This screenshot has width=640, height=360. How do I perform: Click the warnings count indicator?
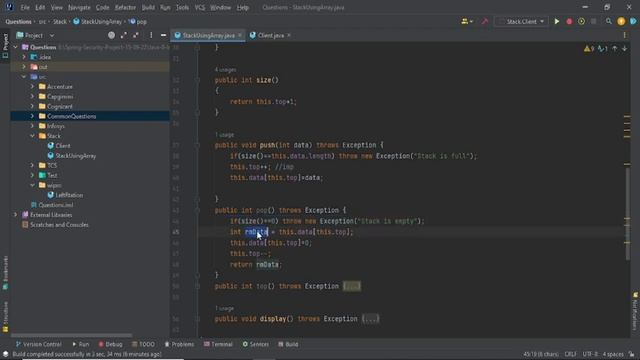point(589,49)
